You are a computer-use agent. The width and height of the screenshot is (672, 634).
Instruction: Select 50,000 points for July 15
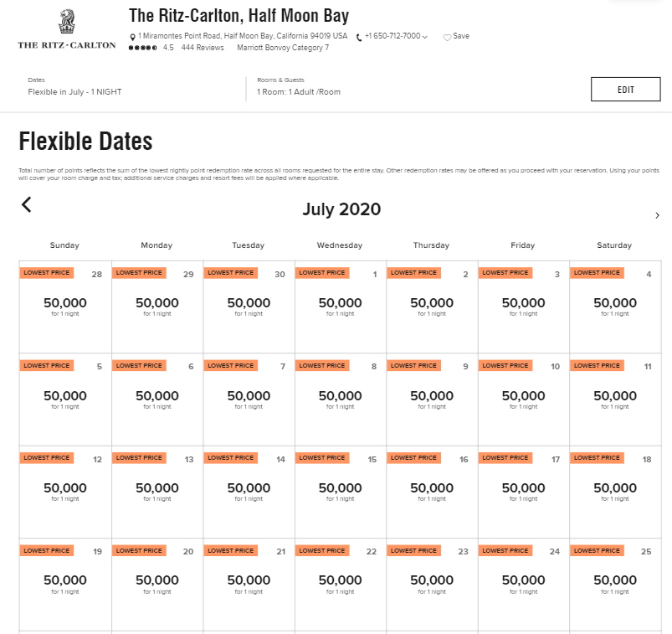click(x=340, y=487)
